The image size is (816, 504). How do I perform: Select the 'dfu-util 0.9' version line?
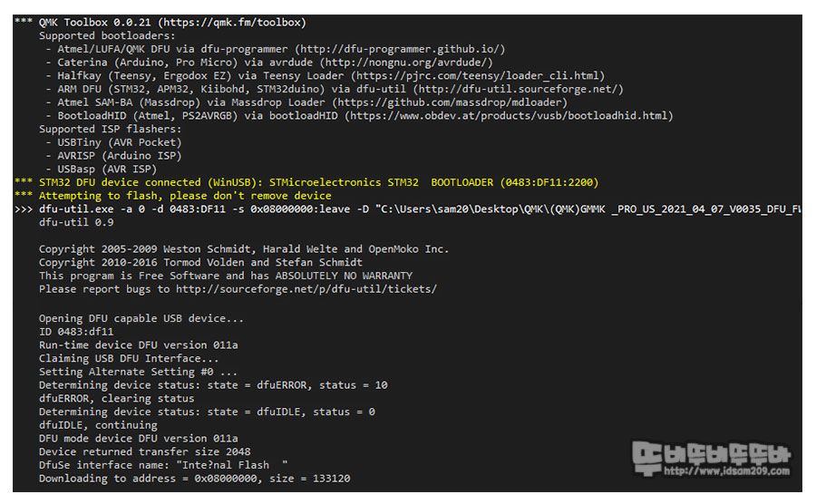[x=76, y=223]
